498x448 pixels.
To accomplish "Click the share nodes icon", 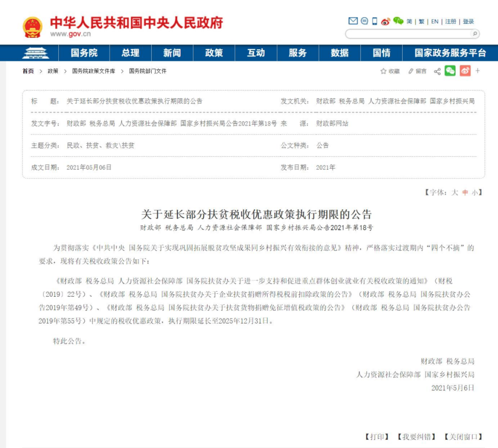I will pos(437,72).
